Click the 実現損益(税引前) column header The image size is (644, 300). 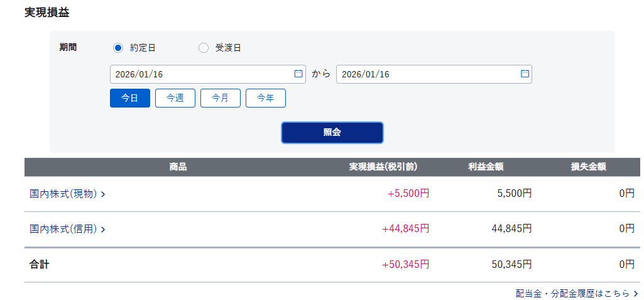coord(383,167)
